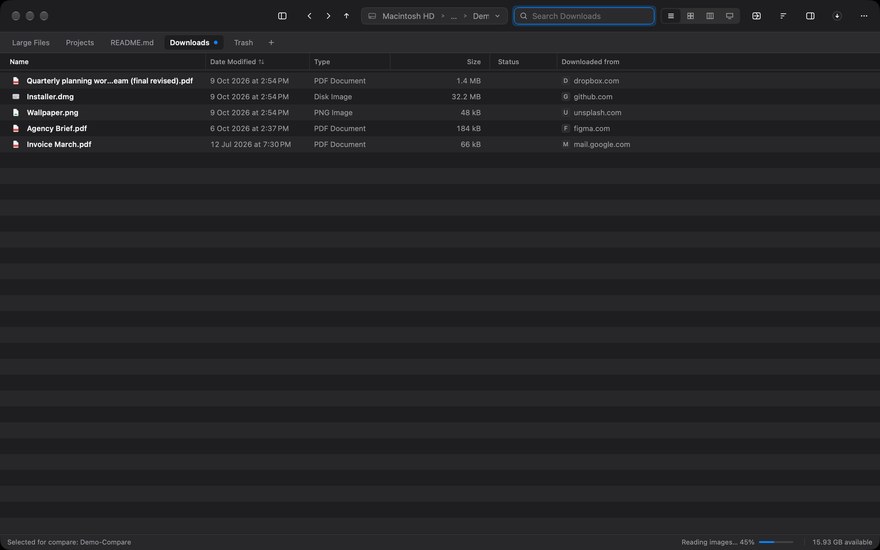Click the Reading images progress bar
The height and width of the screenshot is (550, 880).
(x=776, y=542)
